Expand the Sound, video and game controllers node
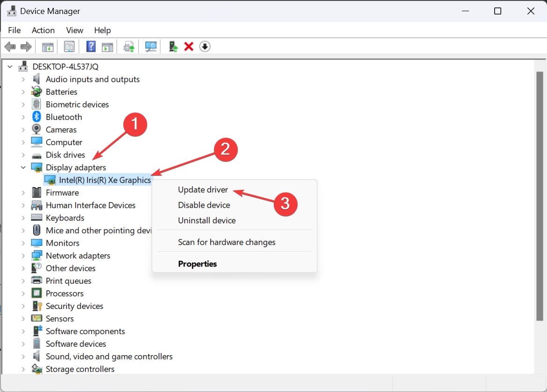 coord(23,357)
